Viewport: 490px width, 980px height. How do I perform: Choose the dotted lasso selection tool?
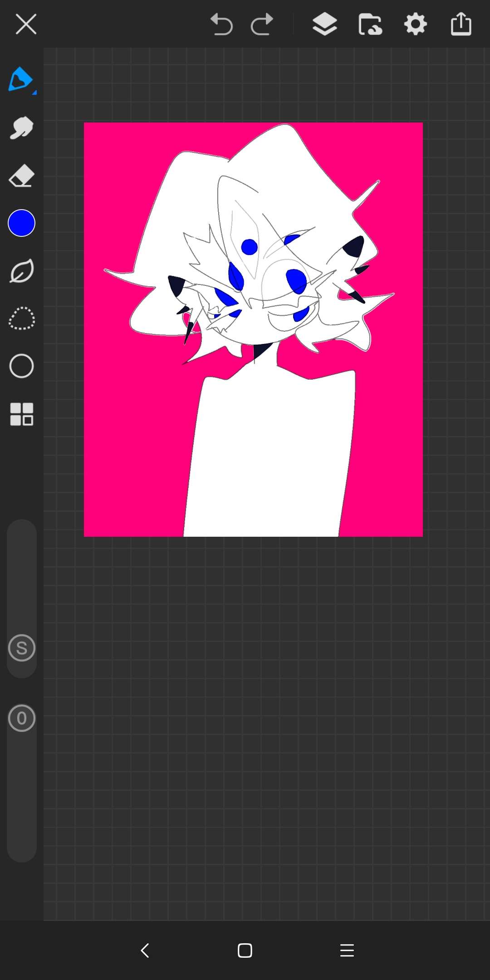21,318
